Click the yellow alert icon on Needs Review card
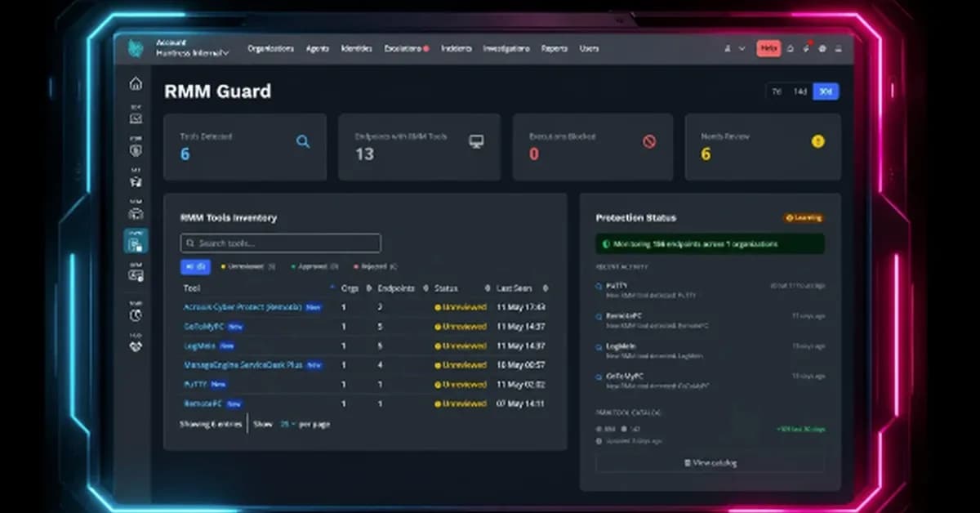The height and width of the screenshot is (513, 980). point(817,141)
